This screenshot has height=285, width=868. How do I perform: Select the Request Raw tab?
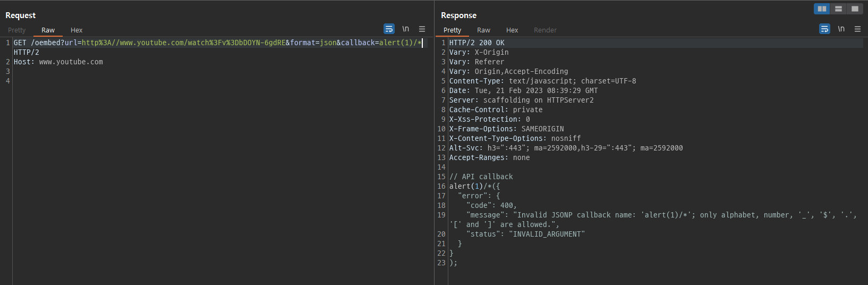click(48, 30)
